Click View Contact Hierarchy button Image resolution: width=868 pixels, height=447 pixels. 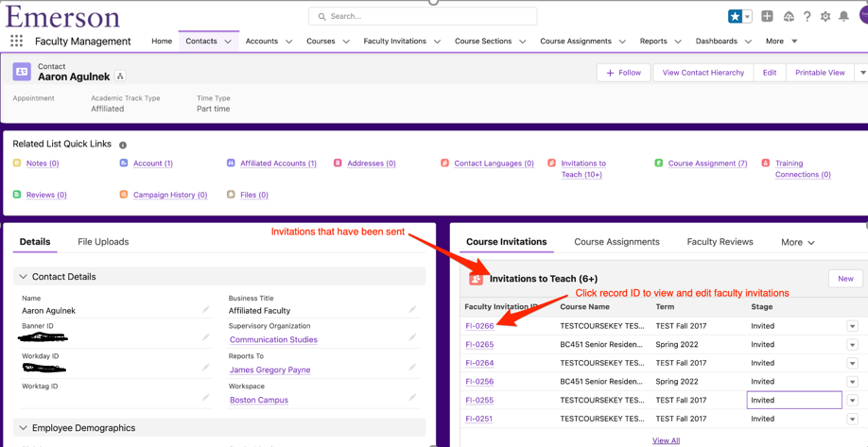click(703, 73)
